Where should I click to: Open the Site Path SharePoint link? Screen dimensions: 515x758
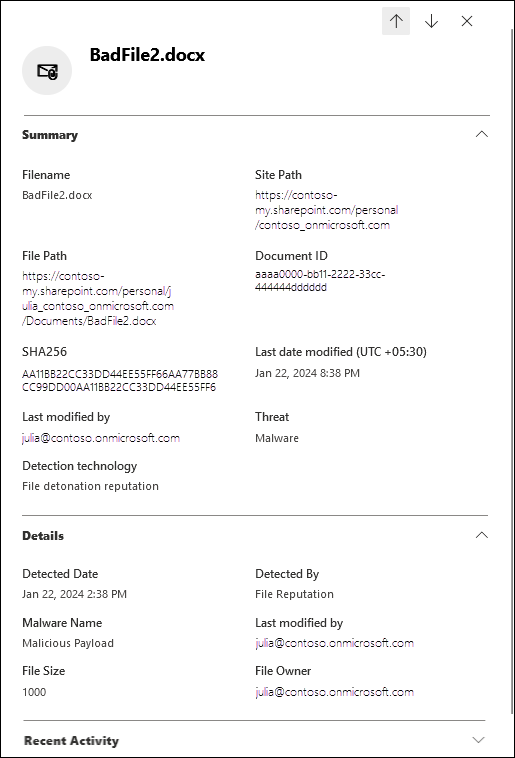pyautogui.click(x=326, y=210)
